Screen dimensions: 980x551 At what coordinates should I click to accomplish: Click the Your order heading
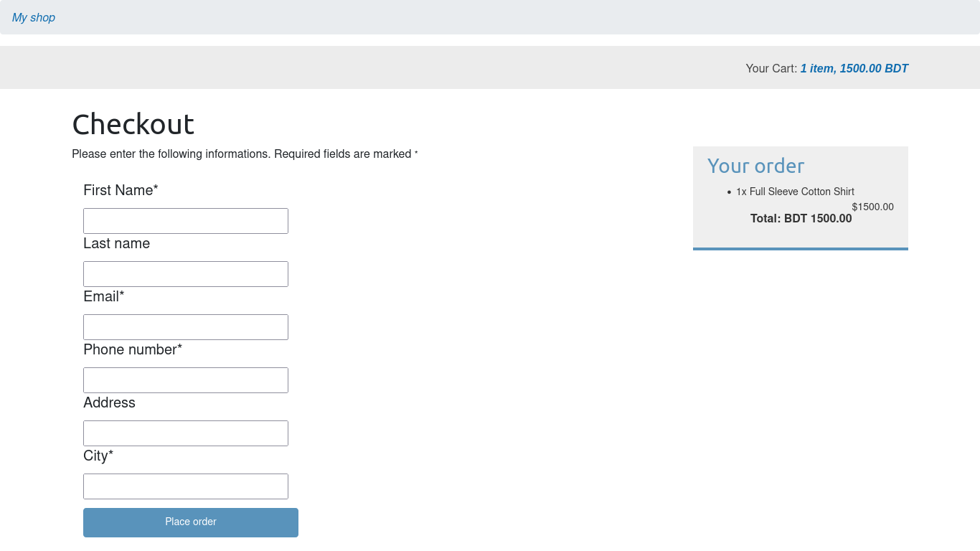755,166
